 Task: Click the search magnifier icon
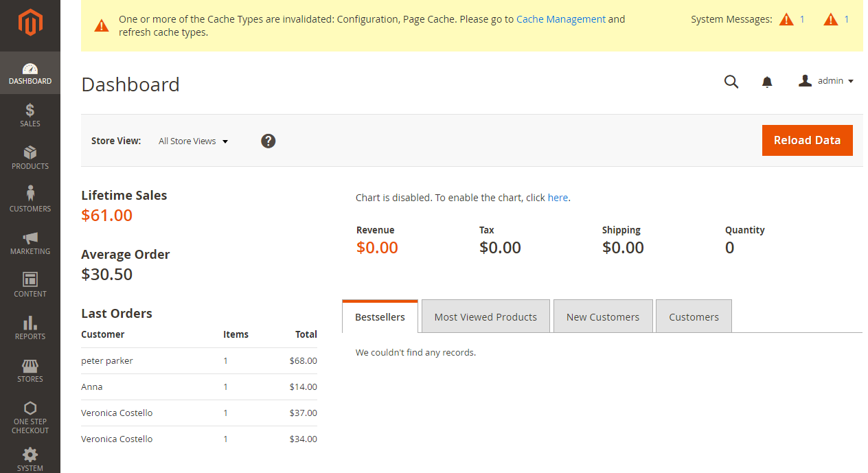[731, 82]
